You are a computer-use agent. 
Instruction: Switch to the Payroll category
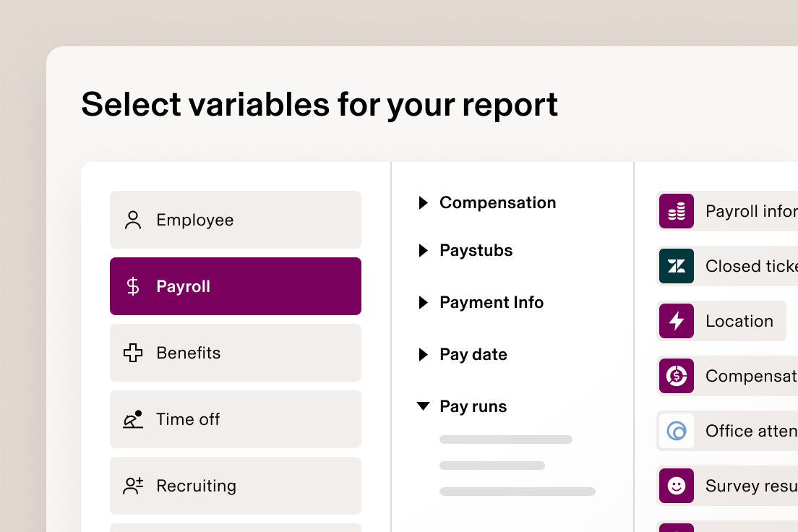click(236, 286)
